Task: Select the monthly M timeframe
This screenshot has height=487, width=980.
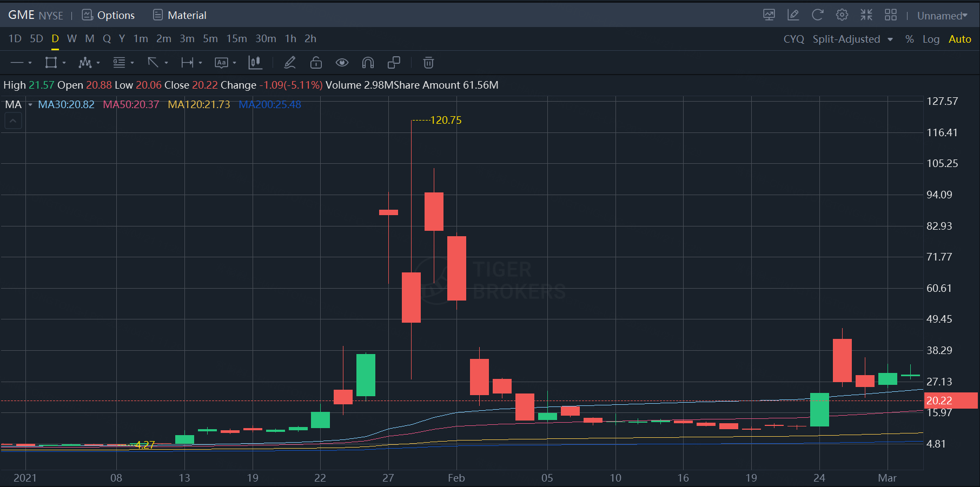Action: pyautogui.click(x=90, y=38)
